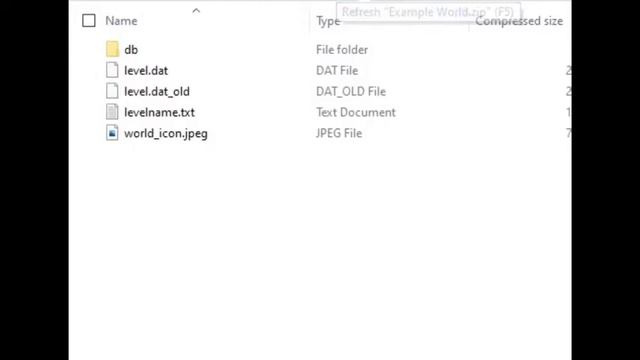
Task: Click the world_icon.jpeg file name
Action: pos(166,133)
